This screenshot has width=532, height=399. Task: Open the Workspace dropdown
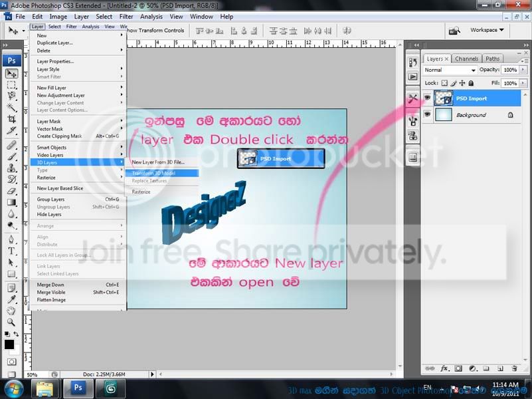coord(487,30)
